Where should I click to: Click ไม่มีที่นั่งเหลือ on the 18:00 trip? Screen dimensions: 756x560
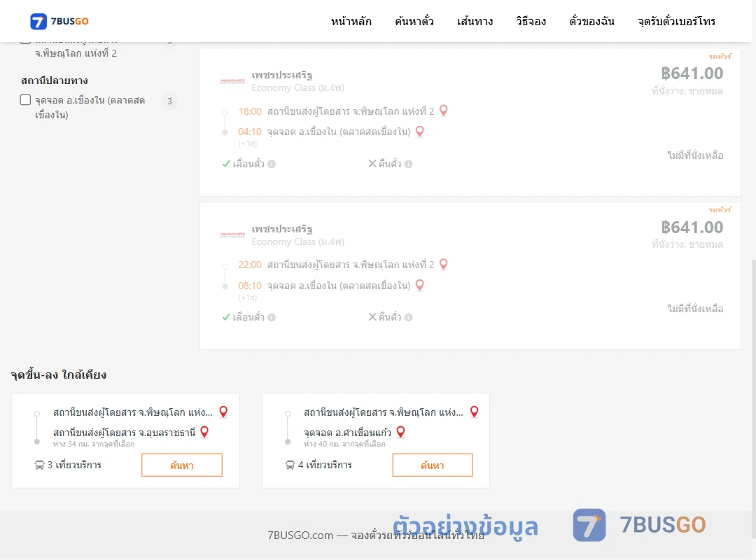point(695,155)
